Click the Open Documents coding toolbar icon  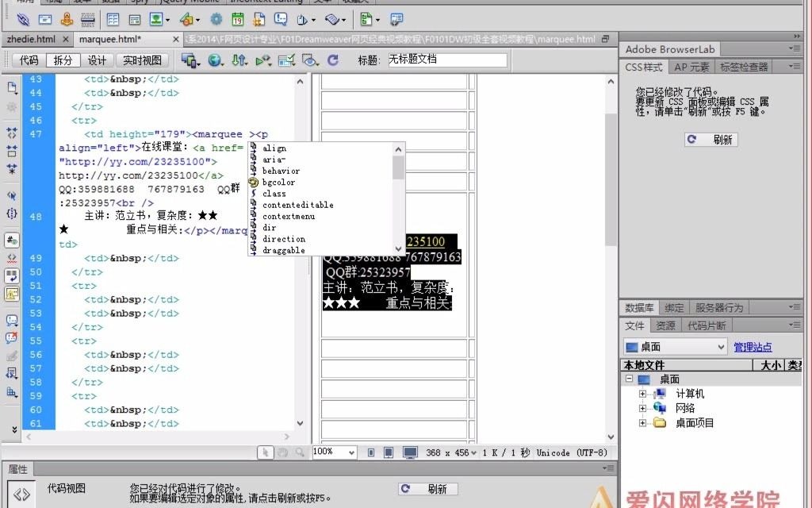(x=12, y=87)
